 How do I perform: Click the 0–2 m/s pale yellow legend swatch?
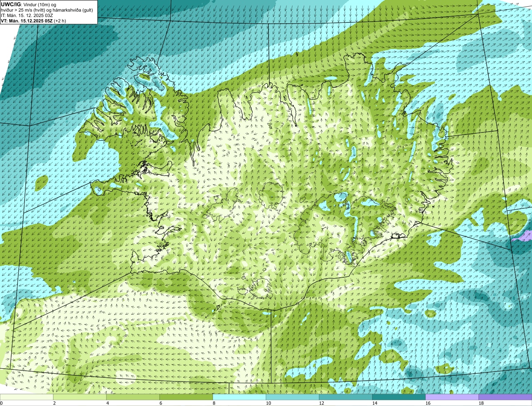click(x=27, y=397)
